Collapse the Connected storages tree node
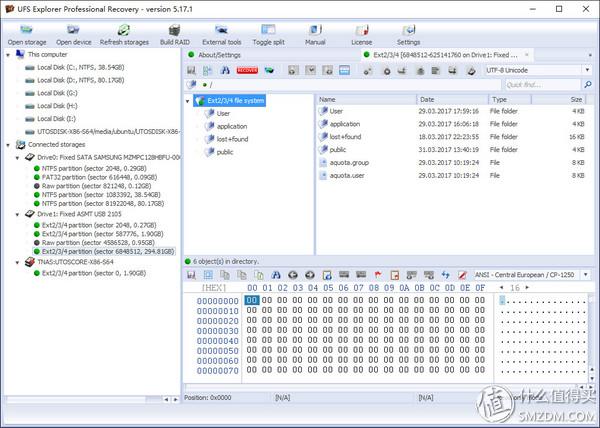600x428 pixels. (x=7, y=145)
